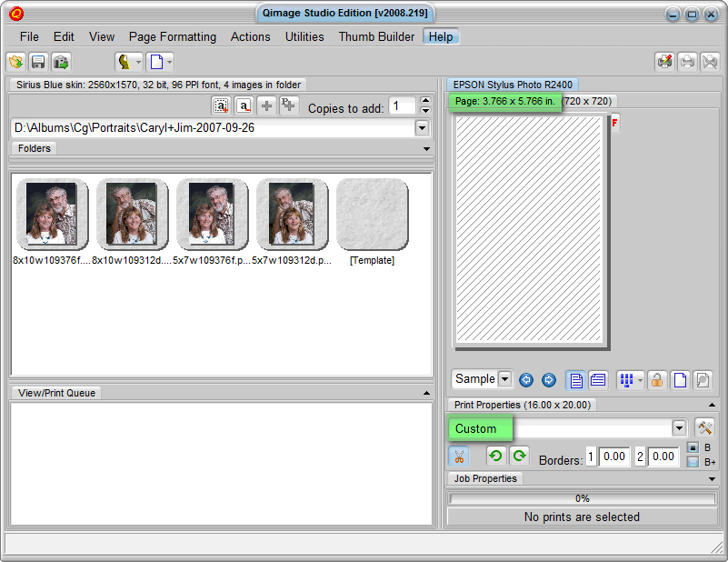Click the 0% progress bar
The image size is (728, 562).
pos(583,498)
